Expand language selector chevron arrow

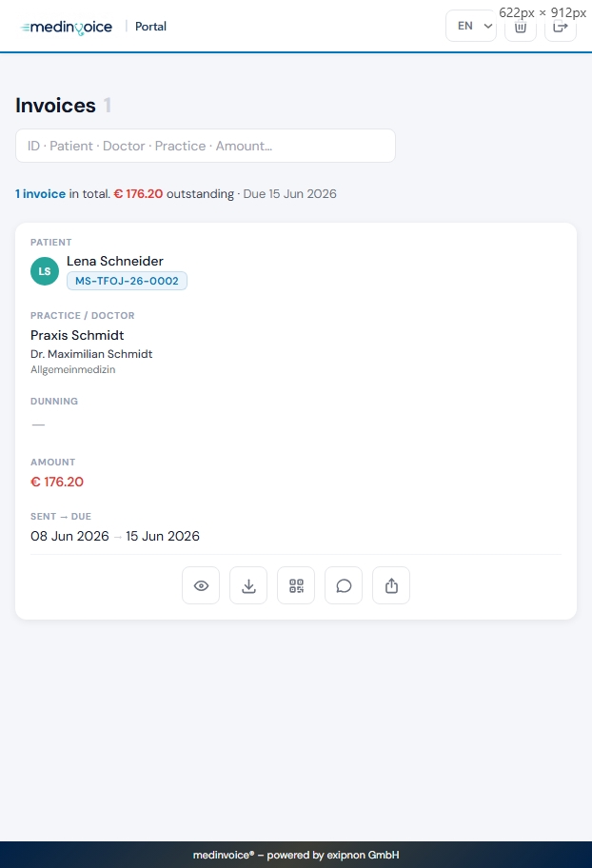click(488, 26)
